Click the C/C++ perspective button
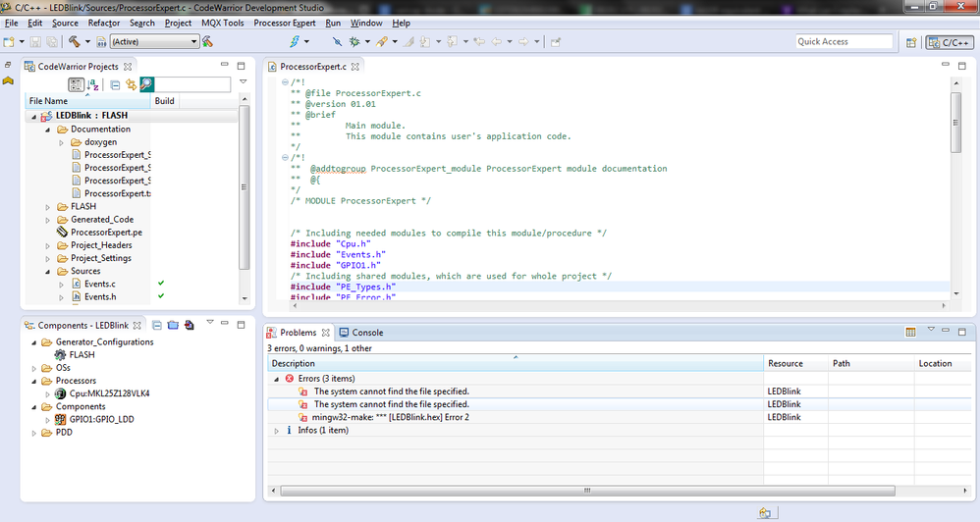Image resolution: width=980 pixels, height=522 pixels. coord(950,42)
